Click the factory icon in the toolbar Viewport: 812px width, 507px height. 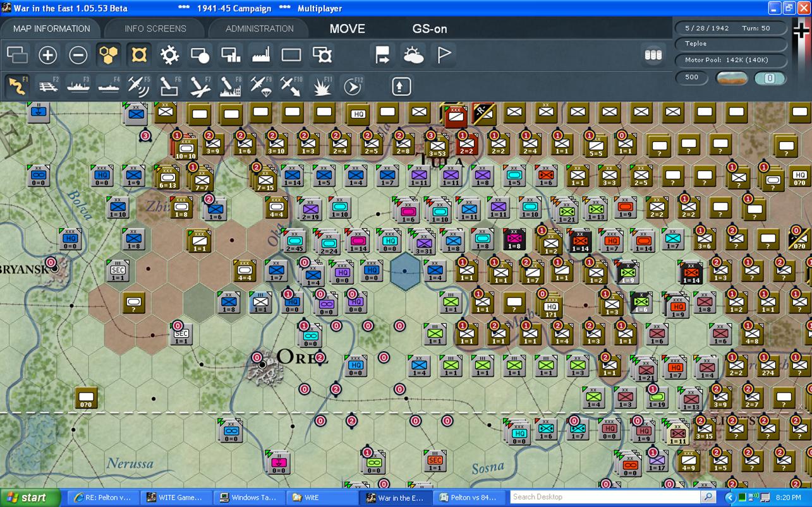pyautogui.click(x=261, y=55)
